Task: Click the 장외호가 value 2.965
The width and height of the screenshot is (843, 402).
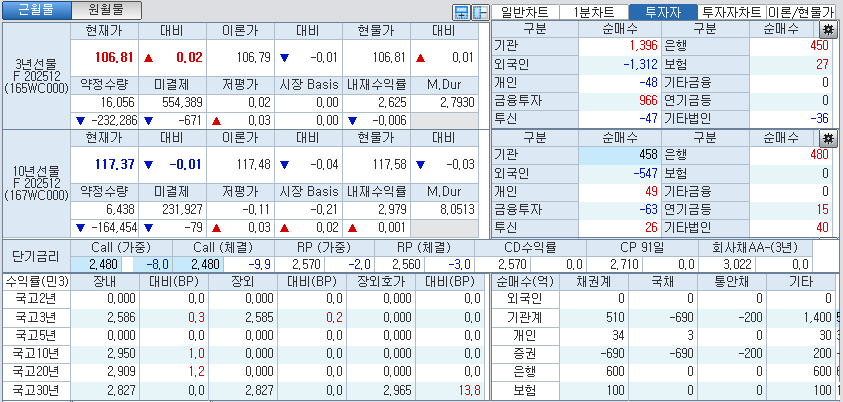Action: 397,390
